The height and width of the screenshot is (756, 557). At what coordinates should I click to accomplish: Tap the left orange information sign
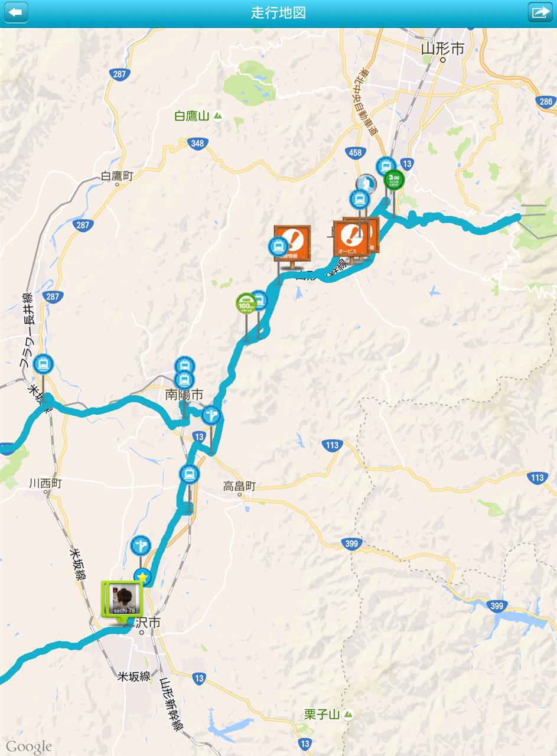click(292, 243)
